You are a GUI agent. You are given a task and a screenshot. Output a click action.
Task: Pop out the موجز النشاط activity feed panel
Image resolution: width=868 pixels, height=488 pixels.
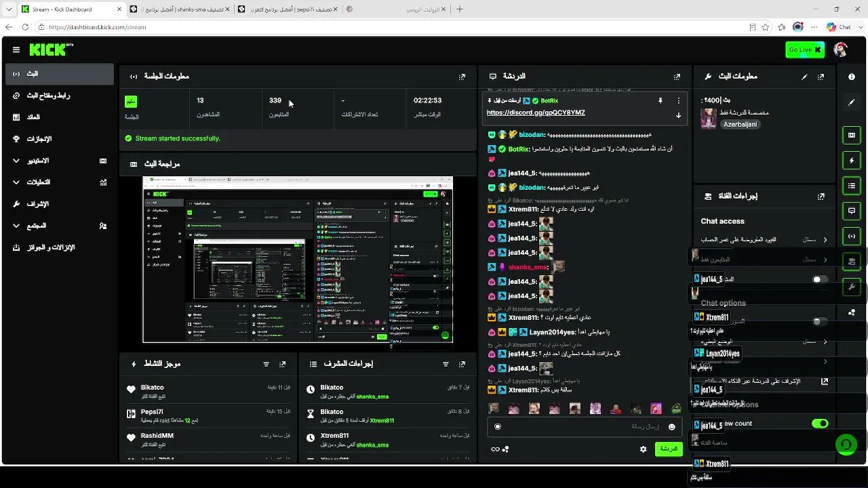283,364
